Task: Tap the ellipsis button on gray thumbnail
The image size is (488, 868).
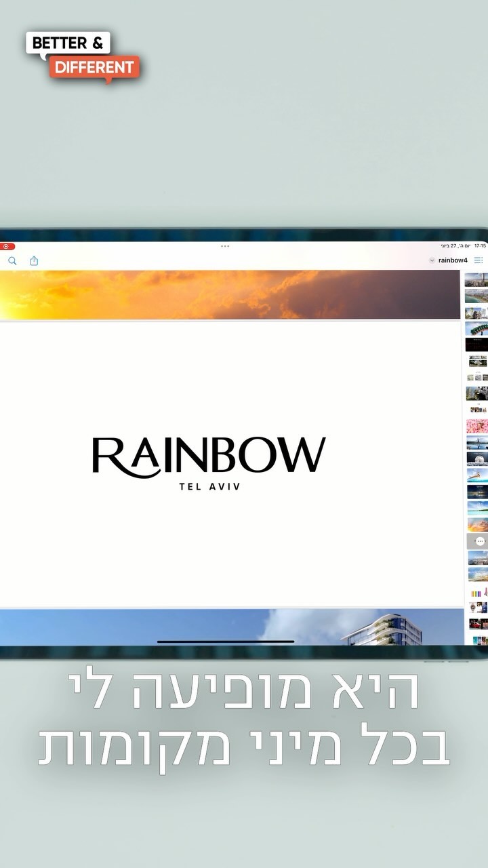Action: (x=480, y=541)
